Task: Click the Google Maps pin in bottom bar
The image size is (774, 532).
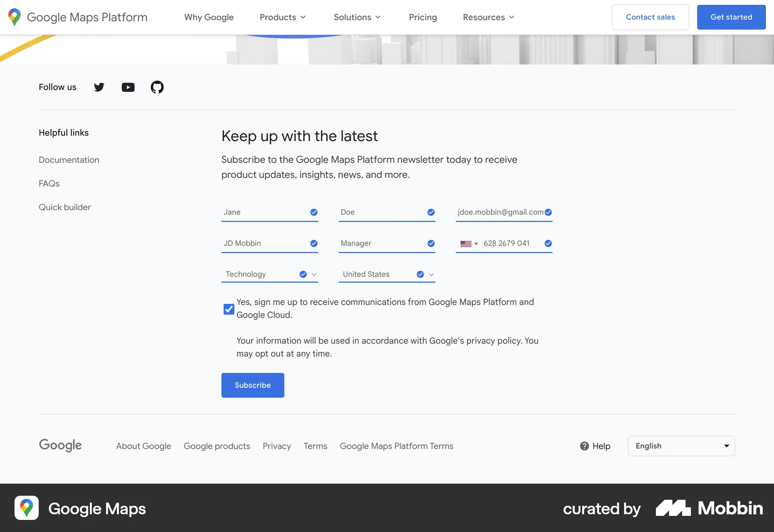Action: (26, 508)
